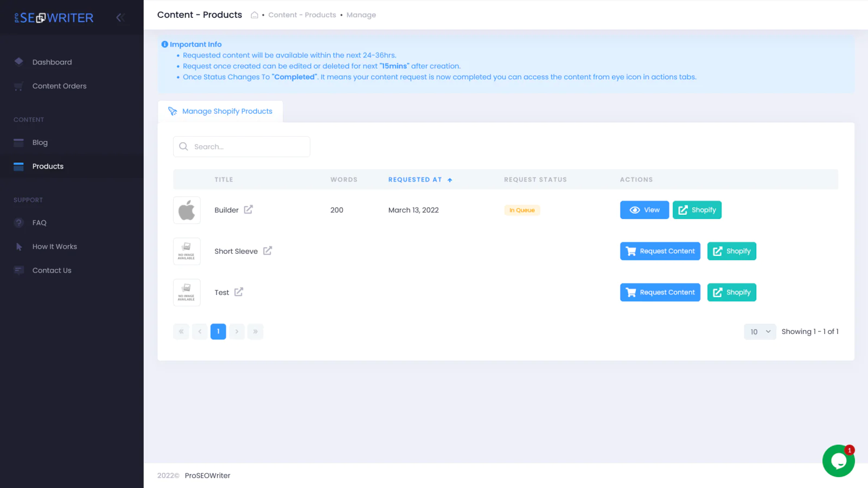The width and height of the screenshot is (868, 488).
Task: View the Builder content with eye button
Action: [x=644, y=210]
